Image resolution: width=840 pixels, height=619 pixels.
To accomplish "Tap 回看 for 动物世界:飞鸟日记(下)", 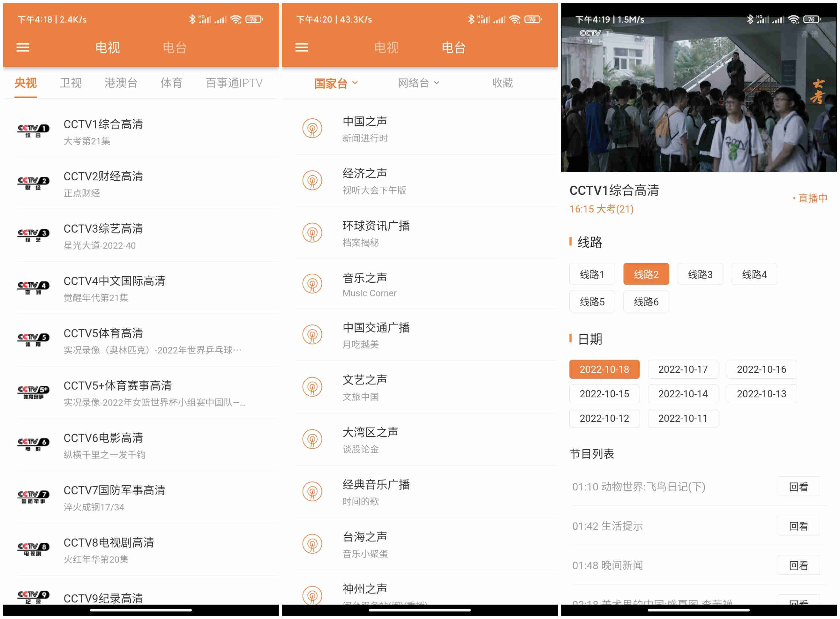I will (799, 487).
